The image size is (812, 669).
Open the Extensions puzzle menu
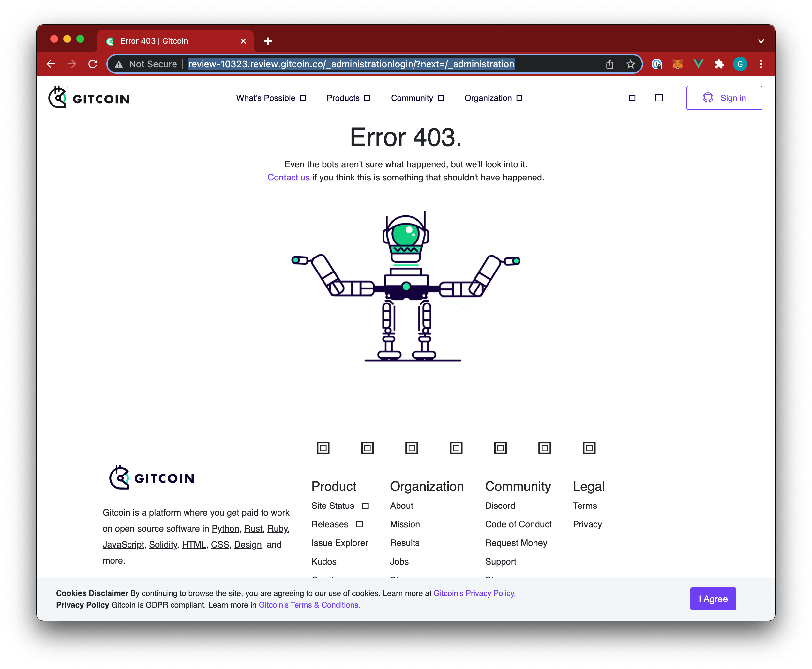[x=719, y=64]
